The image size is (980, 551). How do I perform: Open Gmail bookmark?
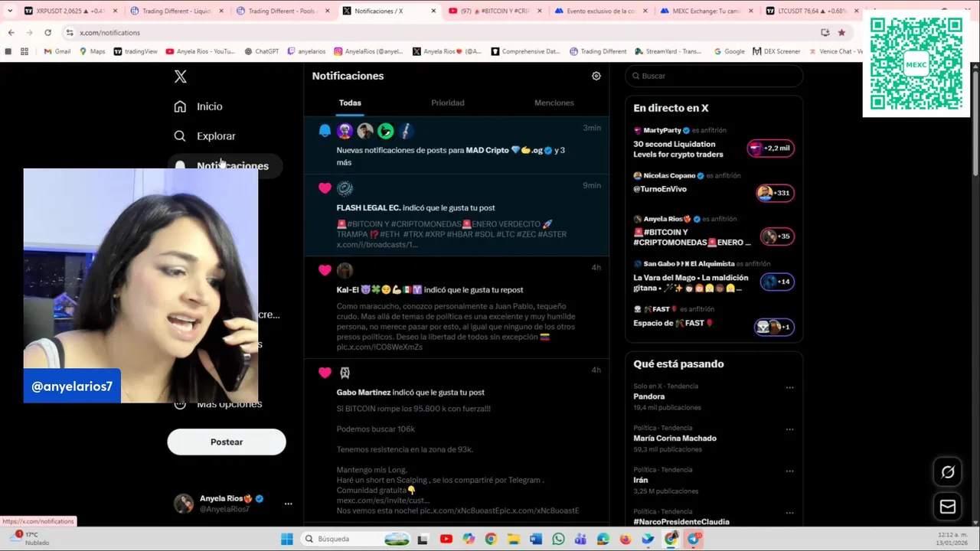[x=57, y=51]
